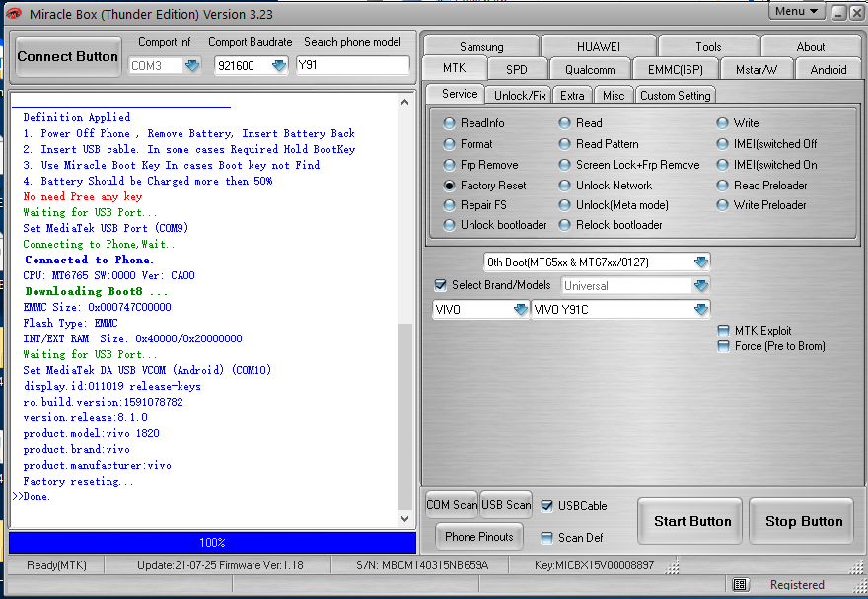Viewport: 868px width, 599px height.
Task: Toggle the Select Brand/Models checkbox
Action: coord(441,285)
